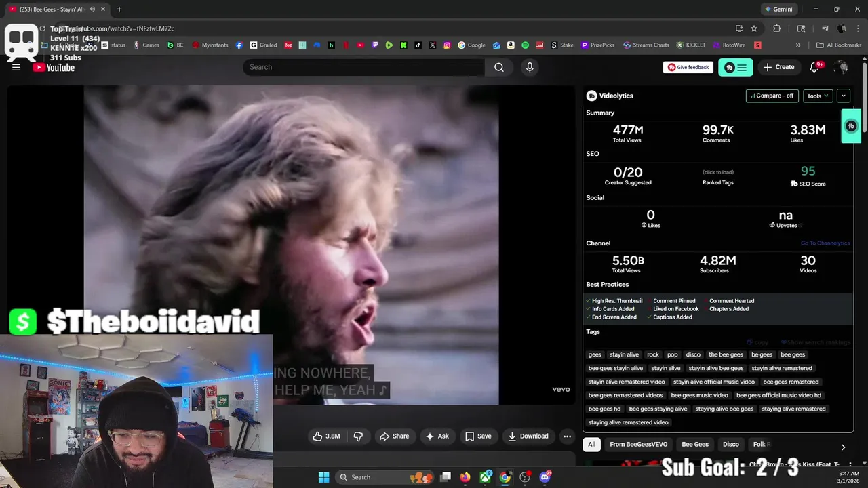Click the 'the bee gees' tag
Screen dimensions: 868x488
click(x=726, y=354)
